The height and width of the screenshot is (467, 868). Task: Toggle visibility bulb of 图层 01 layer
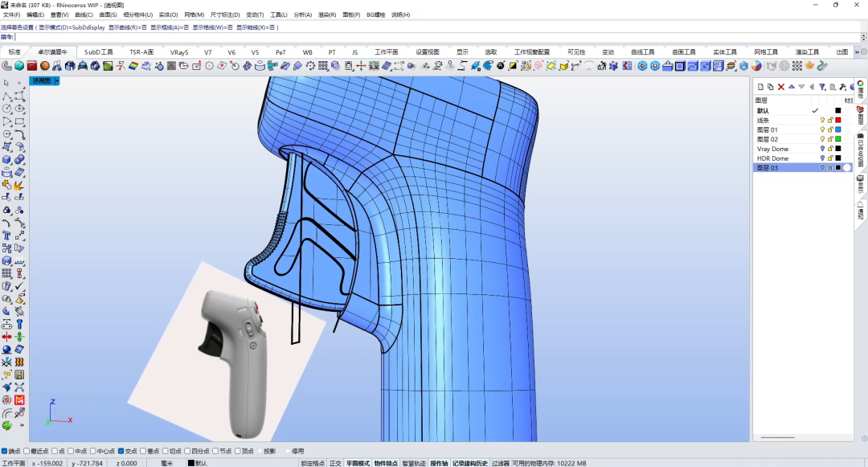(822, 129)
